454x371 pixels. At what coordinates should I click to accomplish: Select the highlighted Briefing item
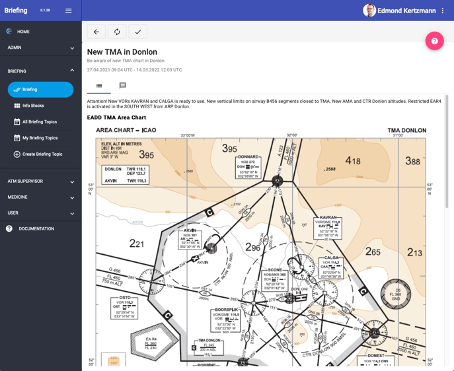(41, 90)
